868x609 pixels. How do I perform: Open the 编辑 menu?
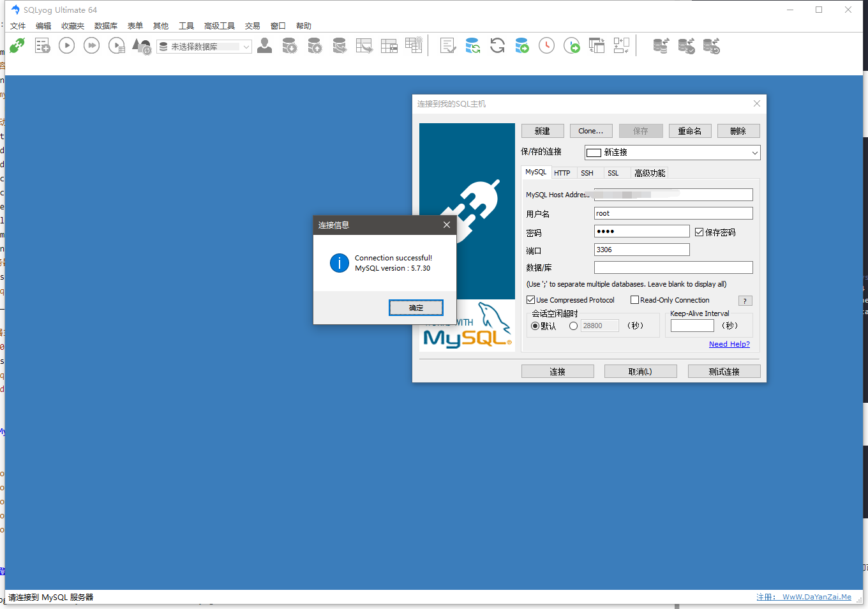[x=43, y=26]
